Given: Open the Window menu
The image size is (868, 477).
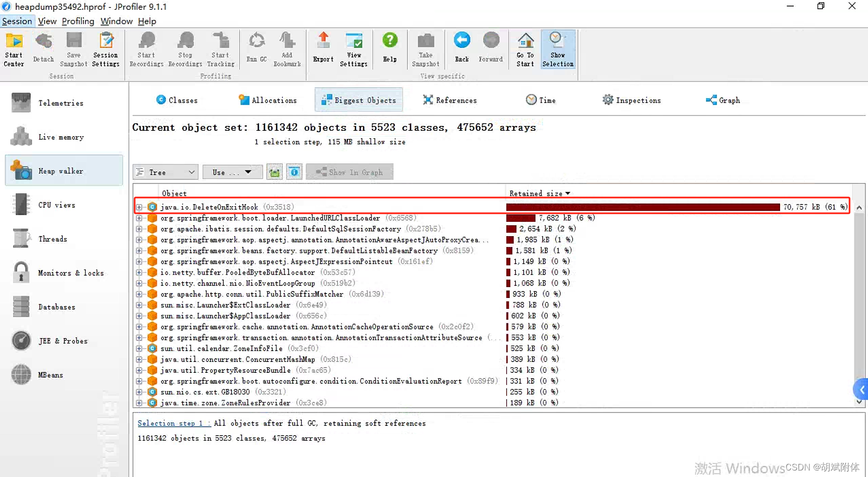Looking at the screenshot, I should 116,21.
